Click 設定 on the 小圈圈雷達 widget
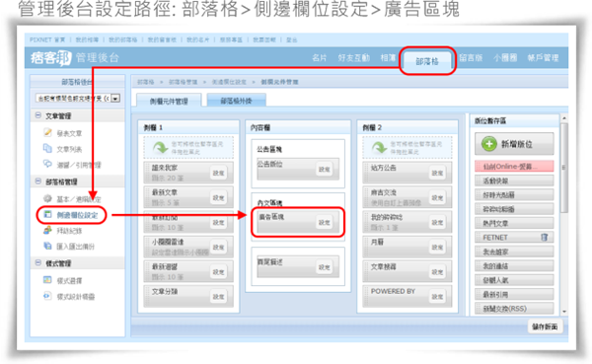Viewport: 592px width, 364px height. pyautogui.click(x=218, y=248)
